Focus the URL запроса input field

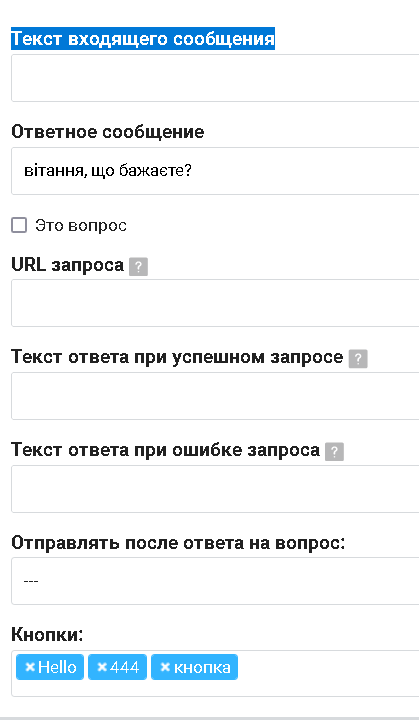pyautogui.click(x=215, y=303)
